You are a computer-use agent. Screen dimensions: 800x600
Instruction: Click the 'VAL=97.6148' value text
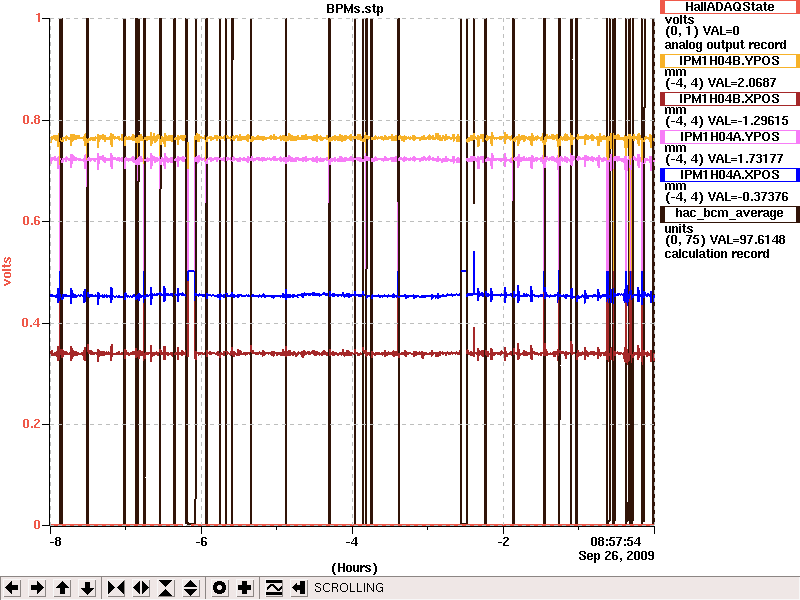747,240
